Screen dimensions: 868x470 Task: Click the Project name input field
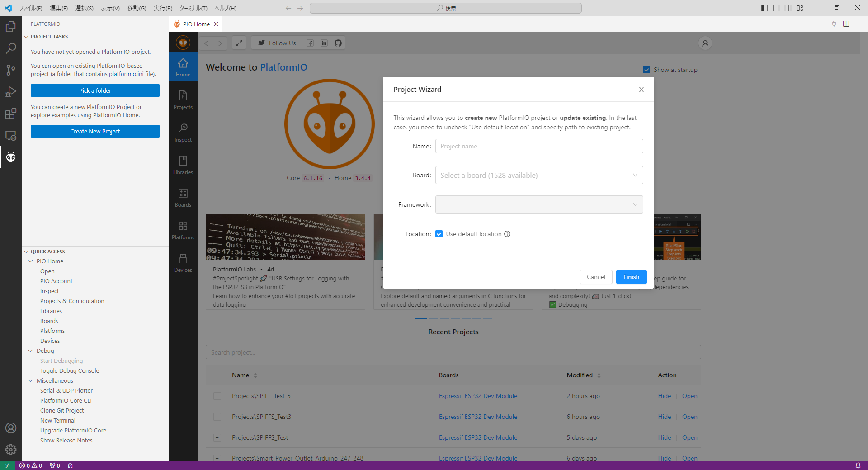(539, 146)
